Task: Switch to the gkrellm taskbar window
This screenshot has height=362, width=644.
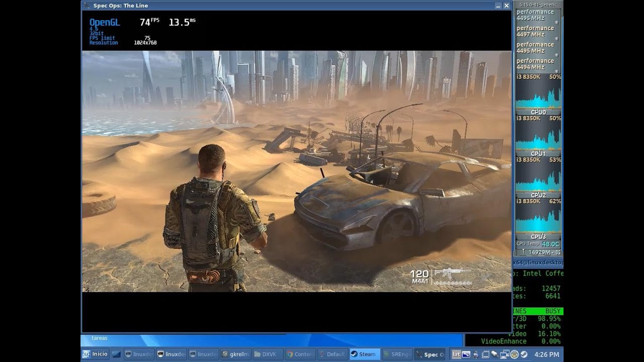Action: tap(235, 354)
